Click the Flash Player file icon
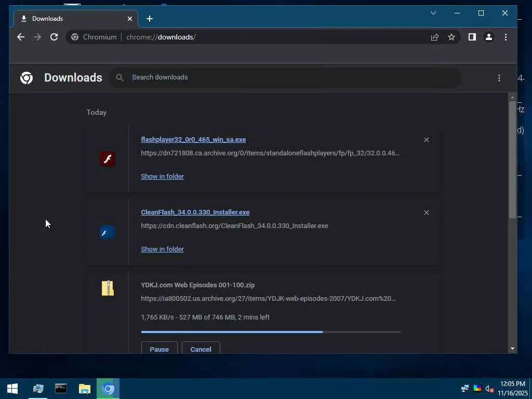 tap(108, 159)
